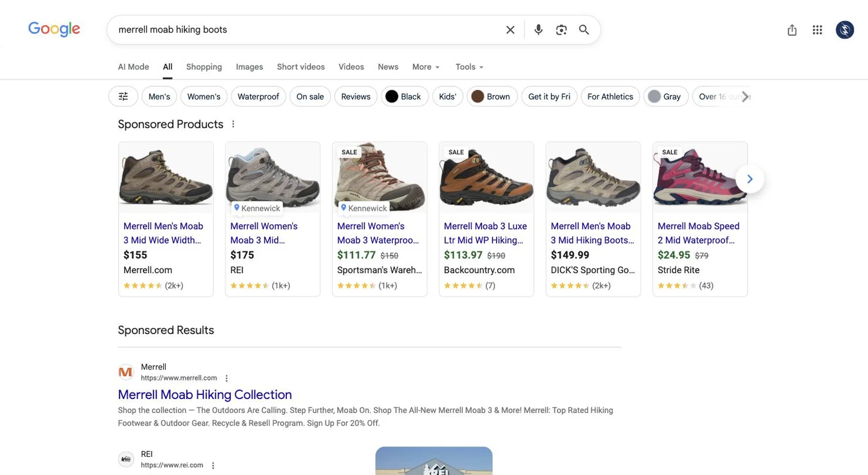Open the Google apps grid
This screenshot has width=868, height=475.
[817, 30]
